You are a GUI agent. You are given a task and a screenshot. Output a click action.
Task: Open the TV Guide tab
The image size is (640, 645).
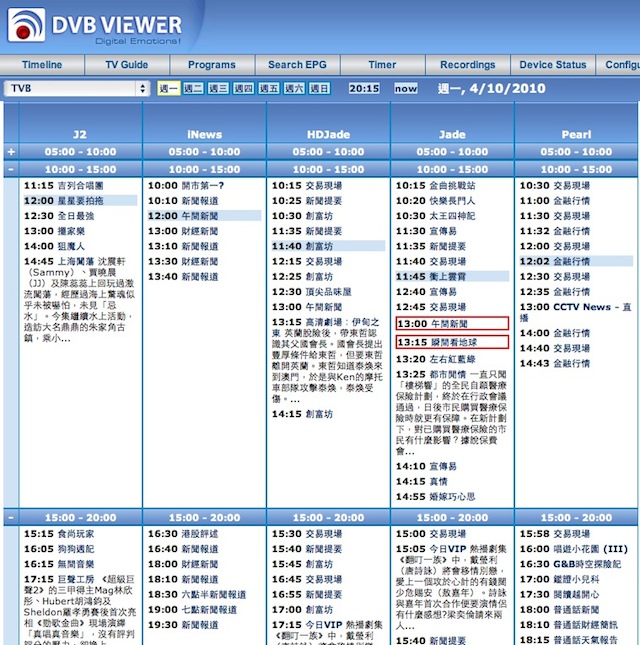[x=127, y=65]
